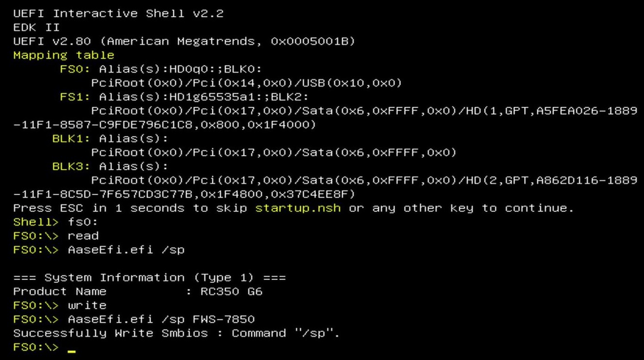Click the BLK1: block device label
The height and width of the screenshot is (360, 644).
coord(72,138)
